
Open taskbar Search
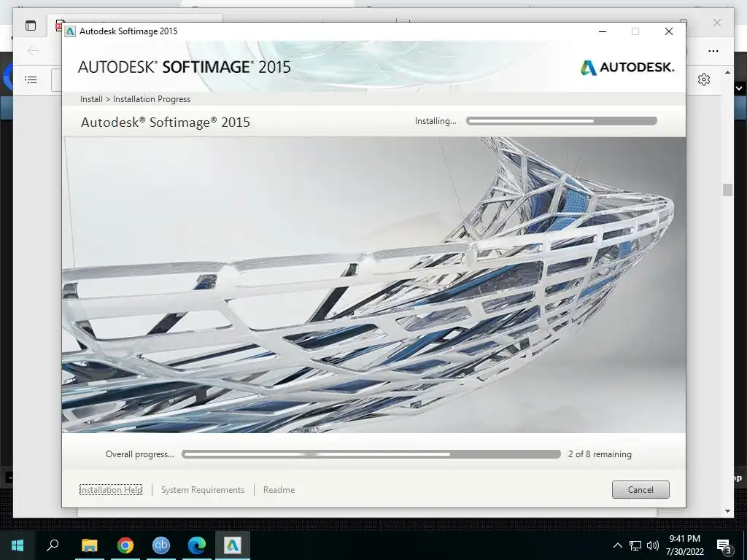pyautogui.click(x=53, y=545)
